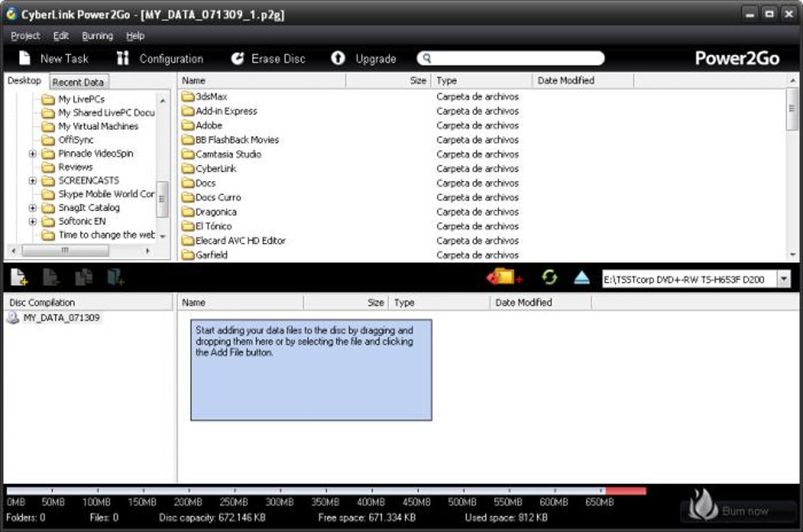The height and width of the screenshot is (532, 803).
Task: Select Skype Mobile World folder in tree
Action: (106, 194)
